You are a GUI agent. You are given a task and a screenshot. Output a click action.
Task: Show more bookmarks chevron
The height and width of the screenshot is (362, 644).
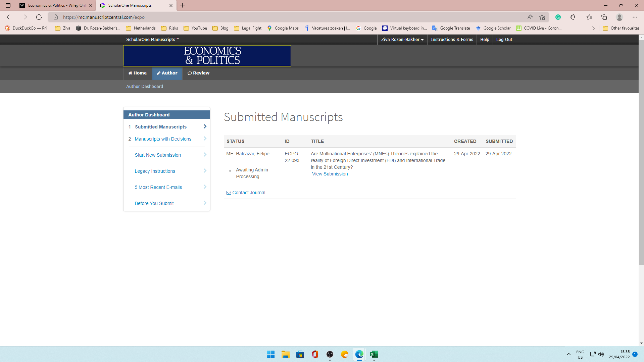click(593, 28)
